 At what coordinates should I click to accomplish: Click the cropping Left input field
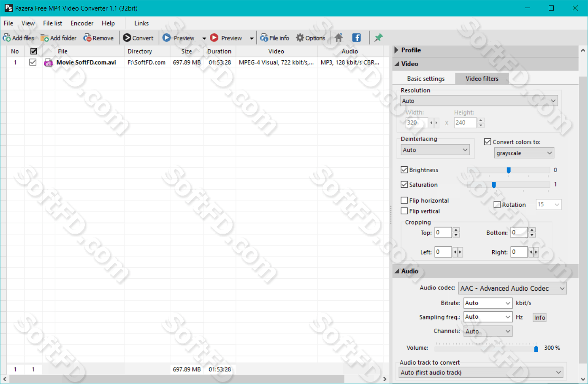443,252
